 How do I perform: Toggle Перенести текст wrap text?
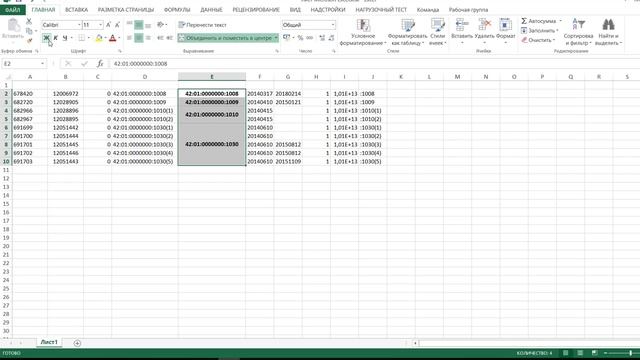(x=202, y=25)
